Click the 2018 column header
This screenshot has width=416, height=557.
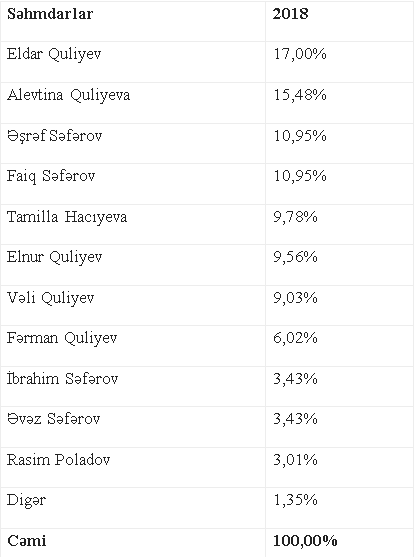290,14
